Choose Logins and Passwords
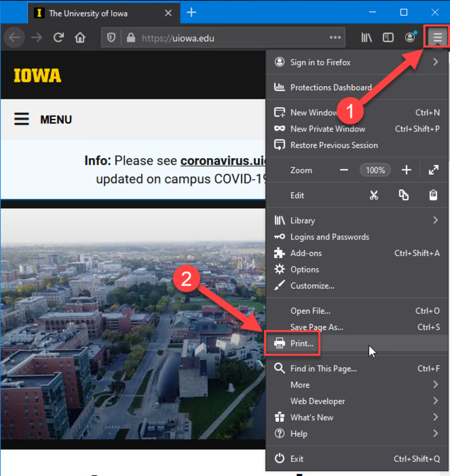 pyautogui.click(x=330, y=236)
